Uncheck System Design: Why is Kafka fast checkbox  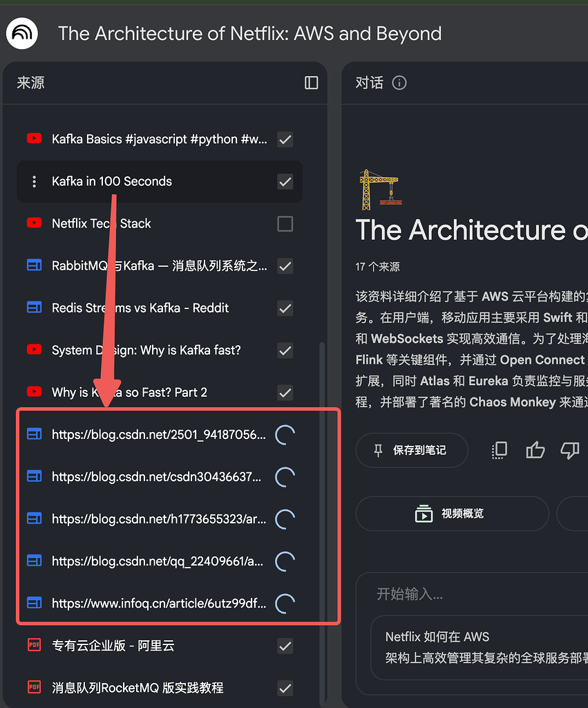pos(285,351)
